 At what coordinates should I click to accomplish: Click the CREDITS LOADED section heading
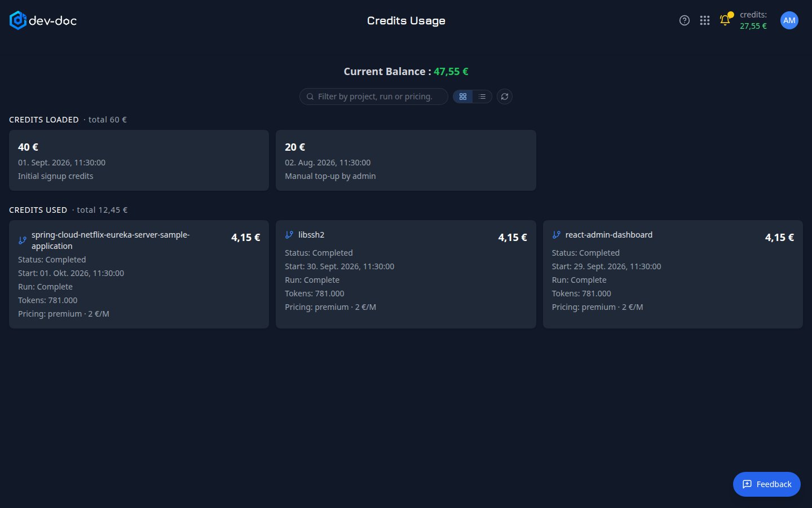click(44, 120)
